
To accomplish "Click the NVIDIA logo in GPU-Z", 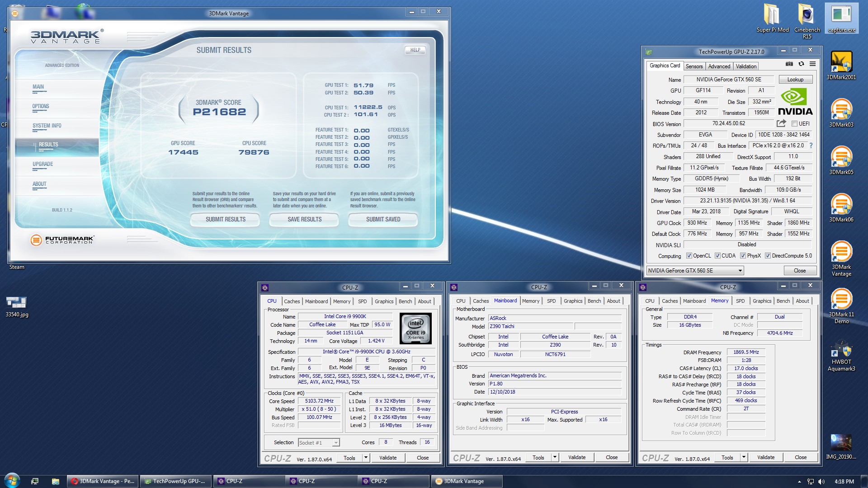I will (x=795, y=102).
